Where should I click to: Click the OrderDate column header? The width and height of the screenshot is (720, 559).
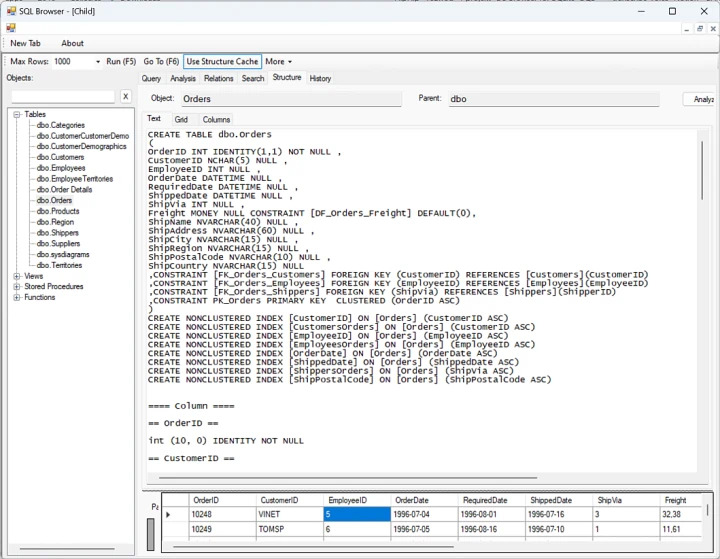tap(424, 500)
